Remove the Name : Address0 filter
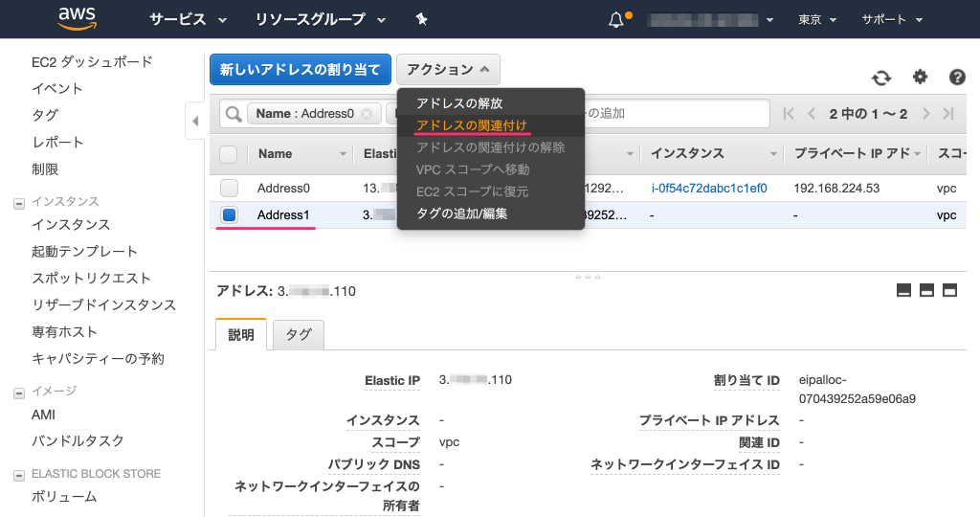 click(x=367, y=114)
